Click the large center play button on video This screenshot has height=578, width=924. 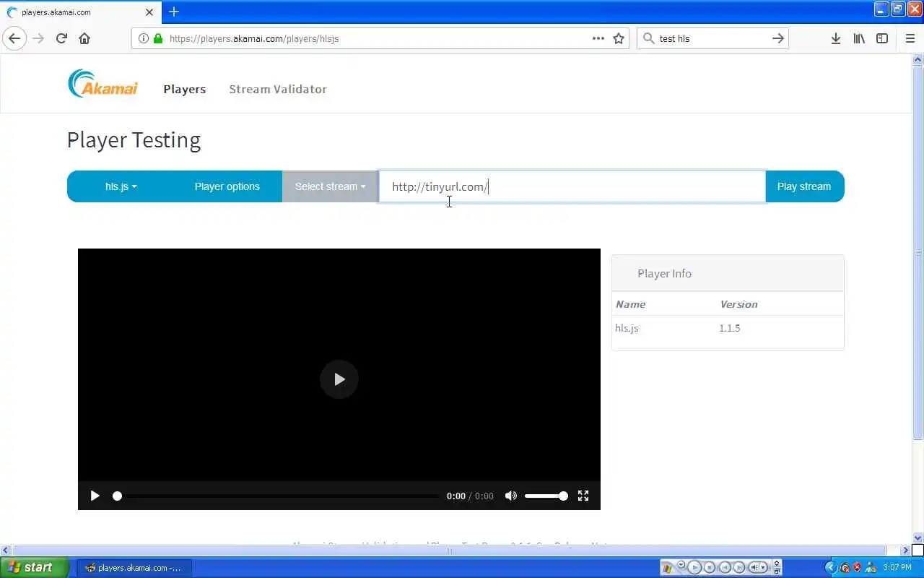[339, 379]
